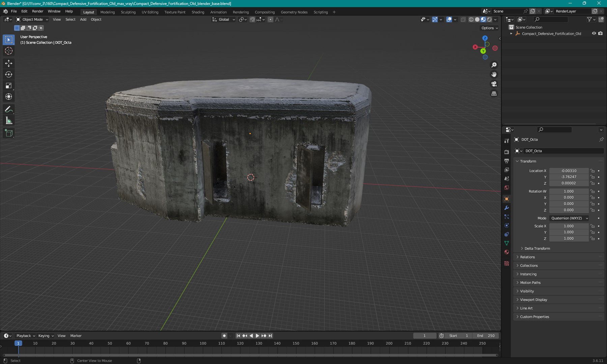Open rotation Mode Quaternion dropdown
607x364 pixels.
coord(569,218)
